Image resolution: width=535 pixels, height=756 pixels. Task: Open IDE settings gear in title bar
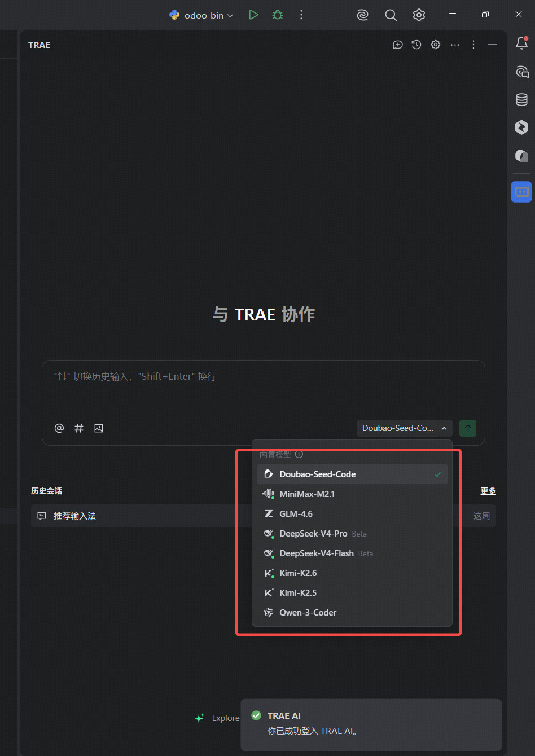pyautogui.click(x=419, y=15)
